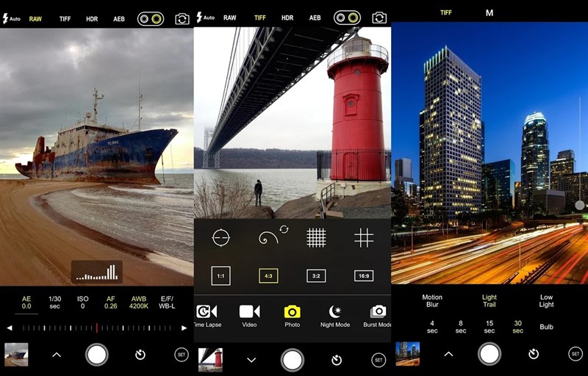The width and height of the screenshot is (588, 376).
Task: Toggle dual lens switch in middle screen
Action: (347, 18)
